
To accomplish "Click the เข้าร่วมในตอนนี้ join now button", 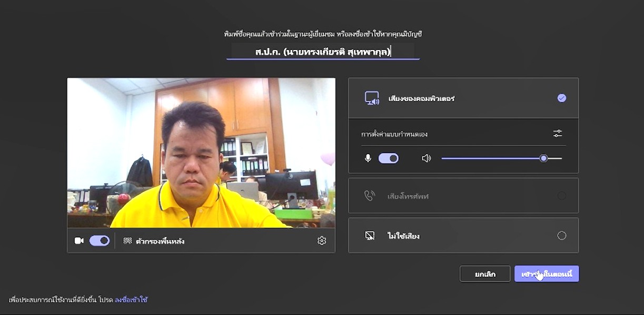I will point(547,274).
